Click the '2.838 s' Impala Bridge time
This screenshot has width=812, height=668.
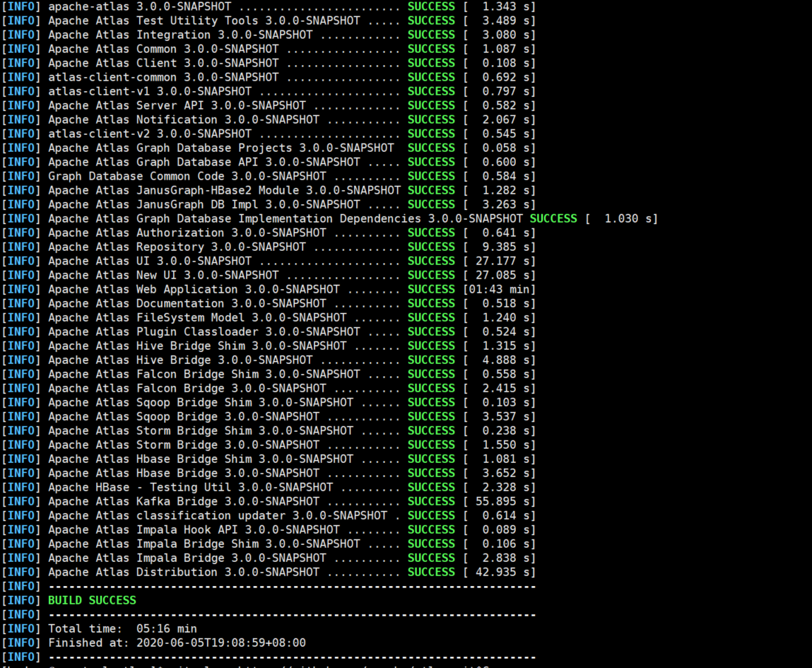tap(506, 558)
